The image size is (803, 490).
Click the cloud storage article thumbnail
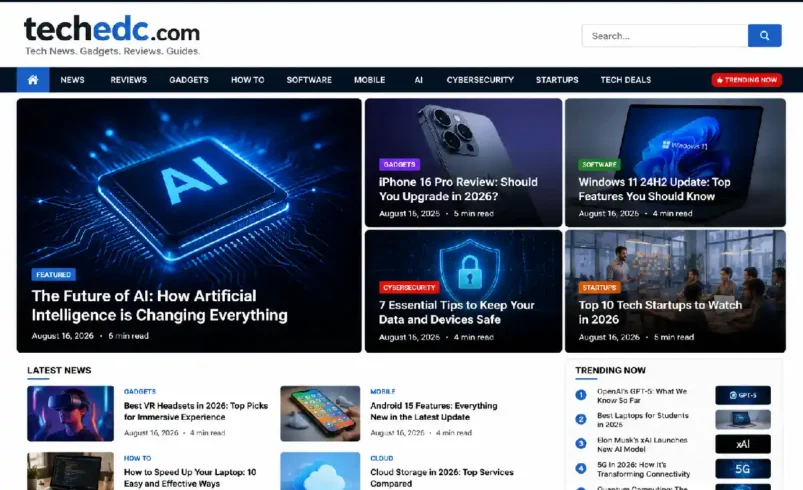tap(320, 471)
